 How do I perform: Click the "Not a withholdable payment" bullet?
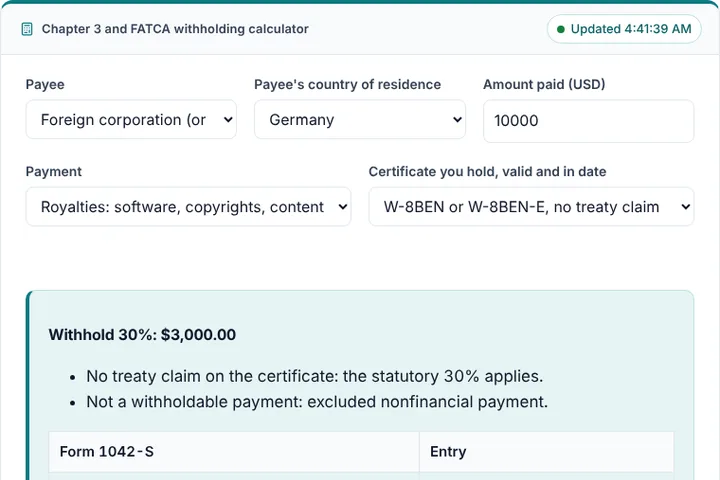point(317,402)
